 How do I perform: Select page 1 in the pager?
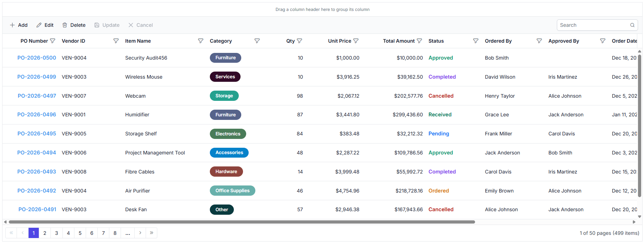click(34, 233)
